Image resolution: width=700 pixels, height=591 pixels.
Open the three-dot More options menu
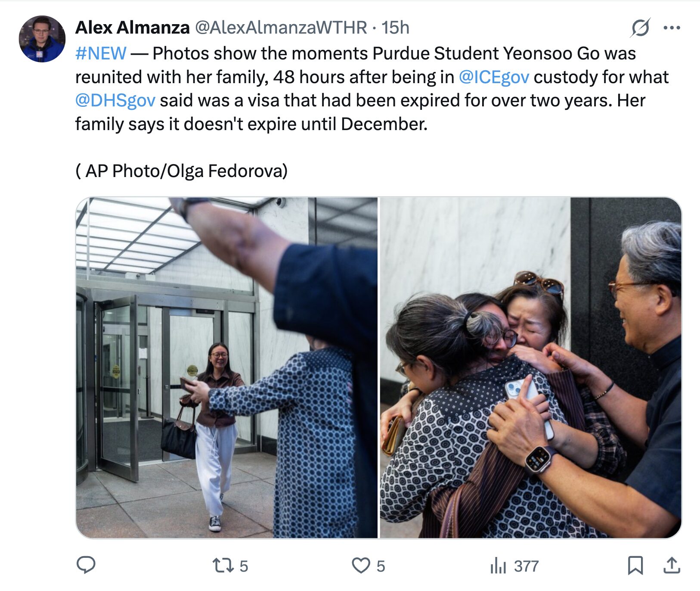[x=672, y=28]
